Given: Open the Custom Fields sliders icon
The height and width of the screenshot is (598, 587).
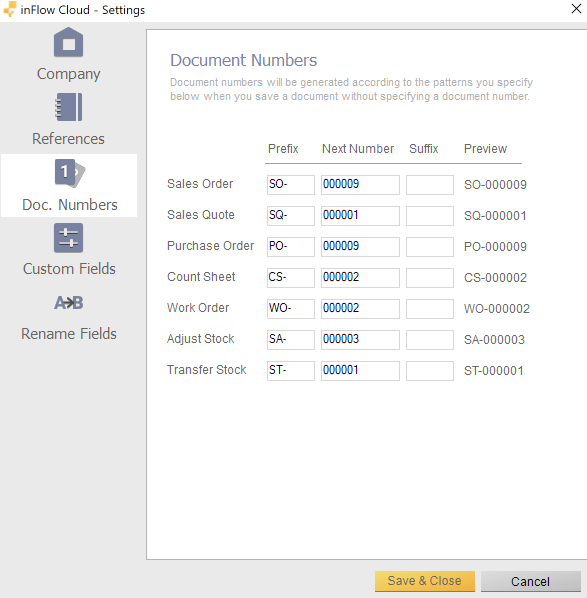Looking at the screenshot, I should [68, 238].
